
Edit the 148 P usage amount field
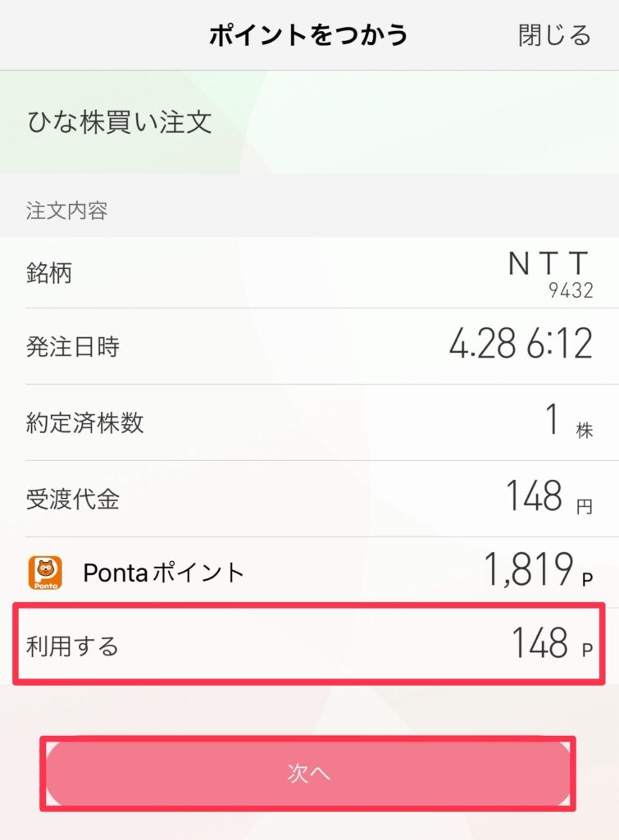click(553, 643)
